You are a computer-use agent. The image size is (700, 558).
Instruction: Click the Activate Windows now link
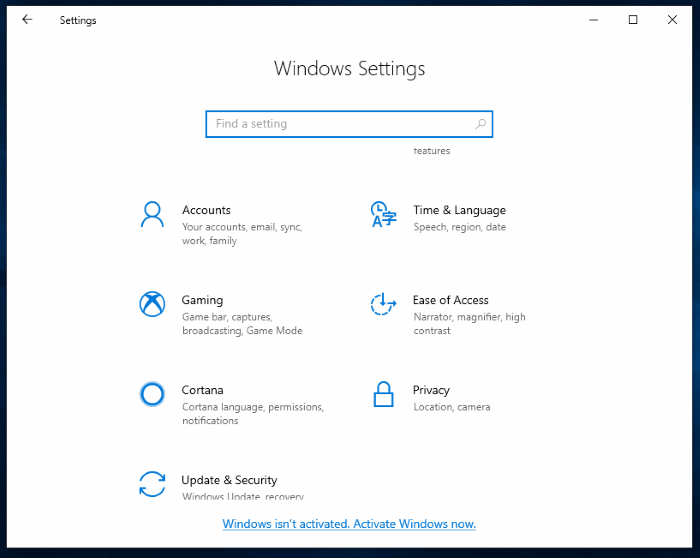tap(349, 524)
